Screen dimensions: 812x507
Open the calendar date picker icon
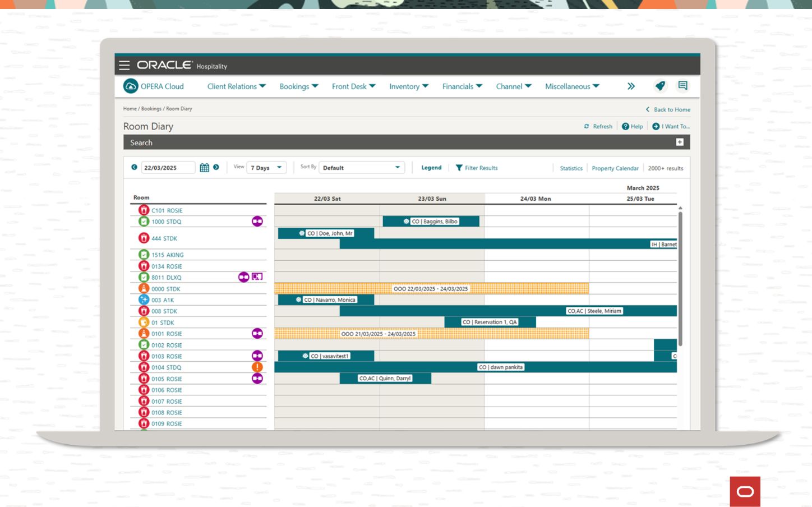click(204, 168)
